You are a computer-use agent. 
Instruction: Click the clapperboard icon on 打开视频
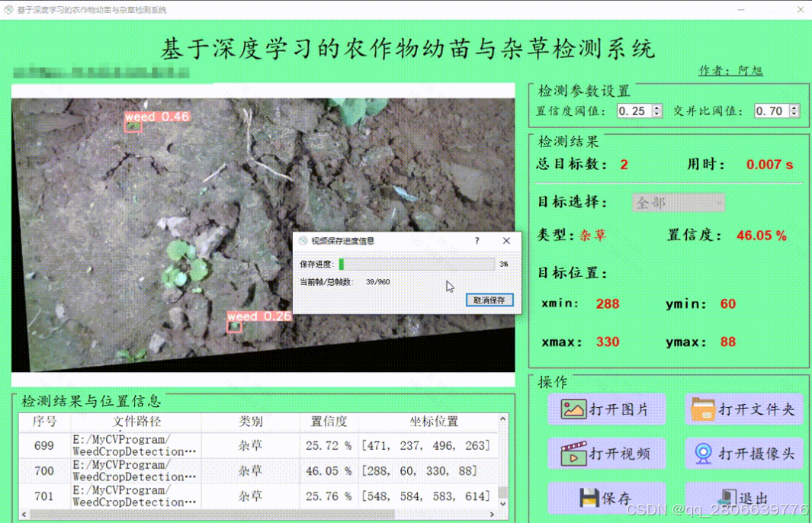[573, 454]
